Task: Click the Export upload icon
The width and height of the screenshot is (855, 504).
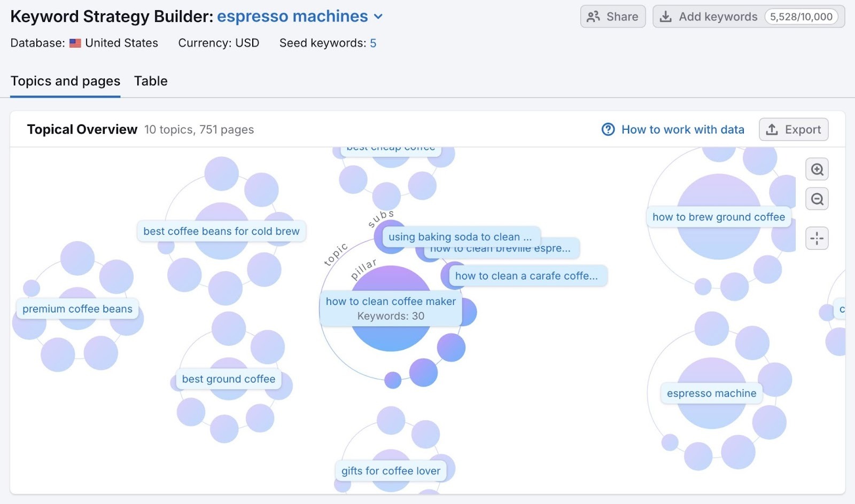Action: [x=772, y=129]
